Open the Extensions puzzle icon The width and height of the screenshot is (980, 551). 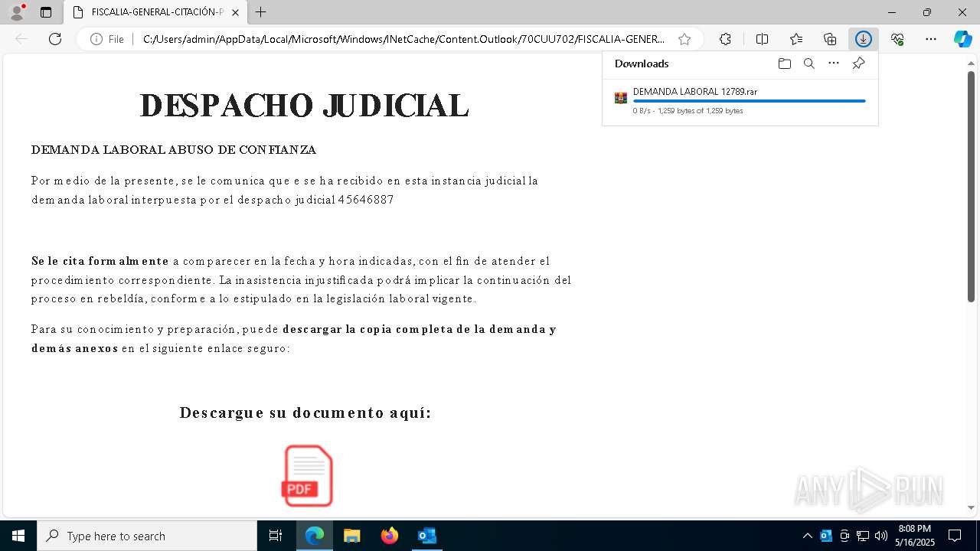(725, 39)
